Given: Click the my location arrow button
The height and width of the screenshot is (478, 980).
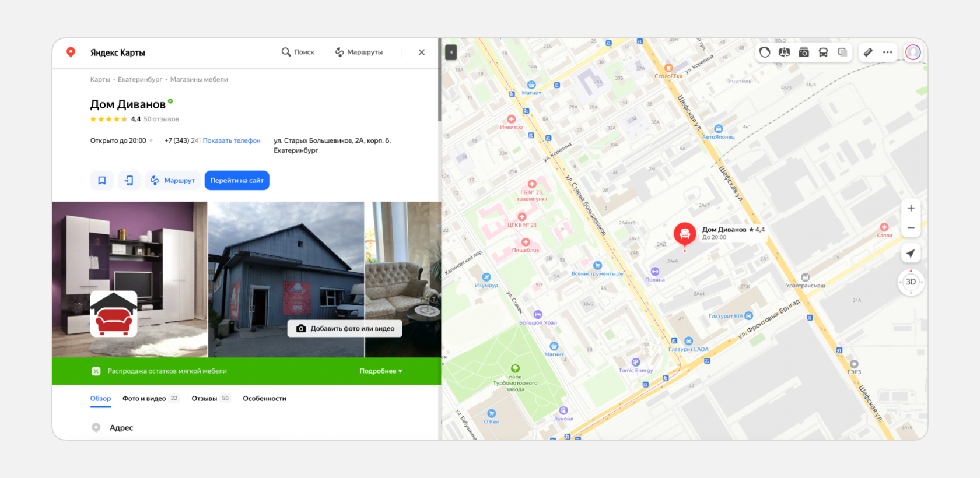Looking at the screenshot, I should point(911,254).
